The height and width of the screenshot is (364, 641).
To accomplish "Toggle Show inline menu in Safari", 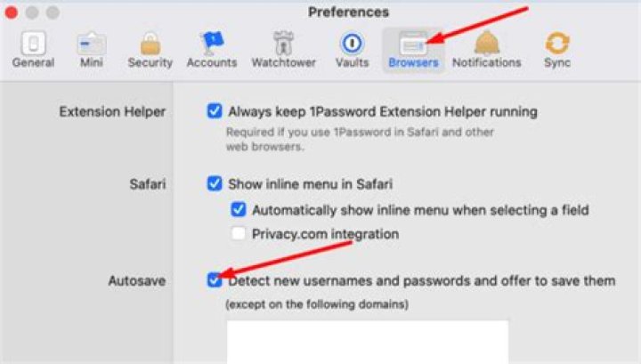I will [x=215, y=183].
